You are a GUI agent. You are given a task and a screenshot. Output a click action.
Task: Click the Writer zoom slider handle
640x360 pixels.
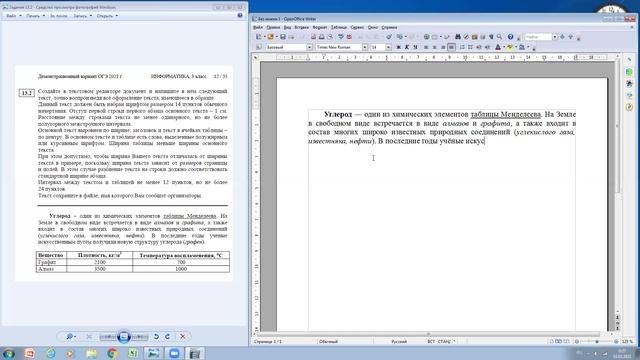[597, 342]
